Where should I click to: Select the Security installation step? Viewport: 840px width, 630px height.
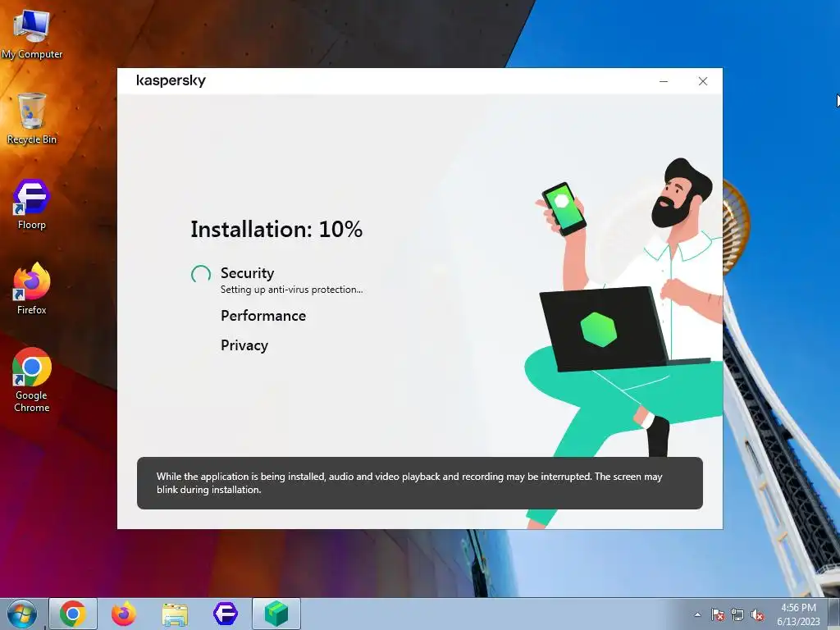(x=248, y=272)
